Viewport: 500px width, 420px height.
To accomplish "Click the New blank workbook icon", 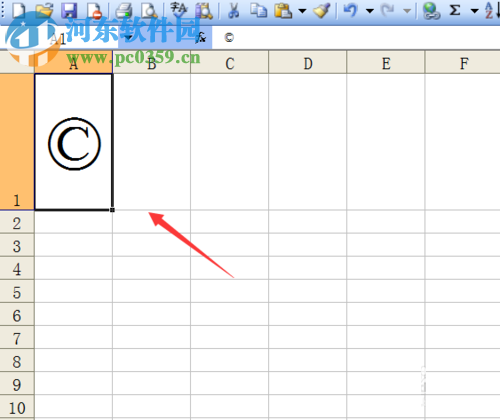I will coord(19,10).
